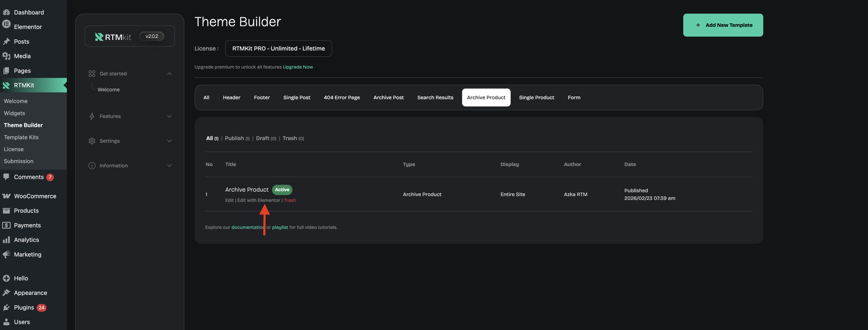Click the Add New Template button
This screenshot has width=868, height=330.
(x=723, y=25)
